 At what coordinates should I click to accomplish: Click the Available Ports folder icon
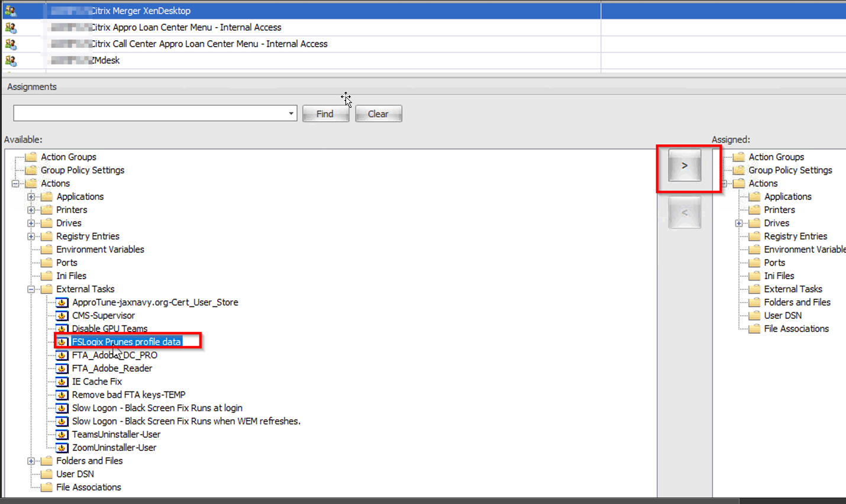point(47,263)
